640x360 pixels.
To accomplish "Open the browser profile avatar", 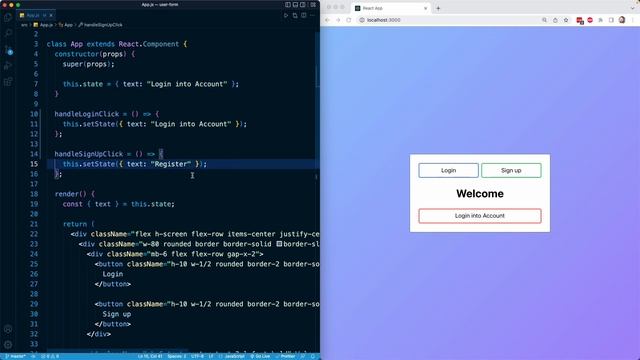I will coord(622,20).
